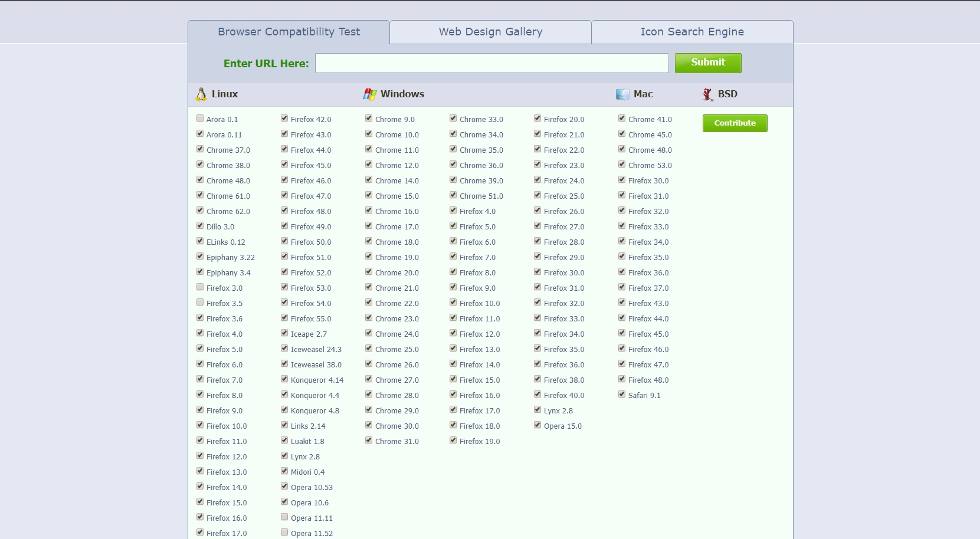Uncheck ELinks 0.12 browser

(x=200, y=241)
